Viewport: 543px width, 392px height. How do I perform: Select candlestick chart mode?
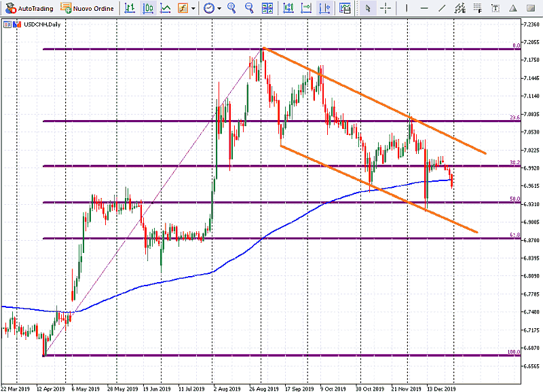click(147, 8)
